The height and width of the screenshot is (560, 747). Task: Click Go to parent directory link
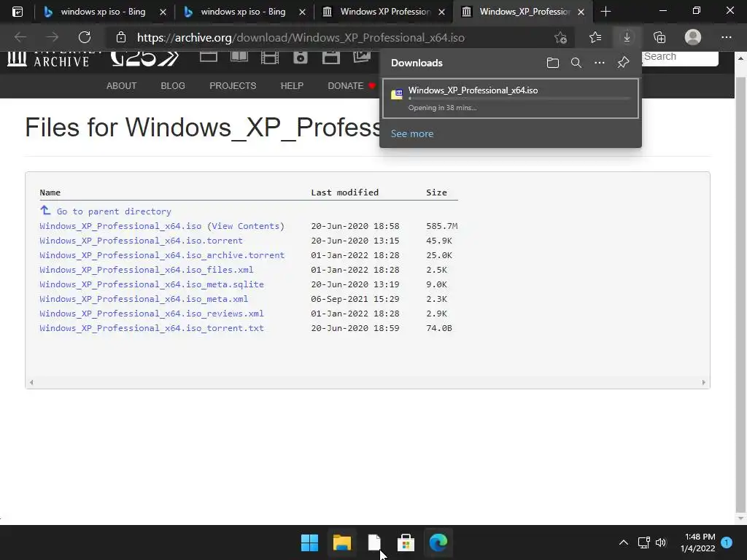point(114,211)
